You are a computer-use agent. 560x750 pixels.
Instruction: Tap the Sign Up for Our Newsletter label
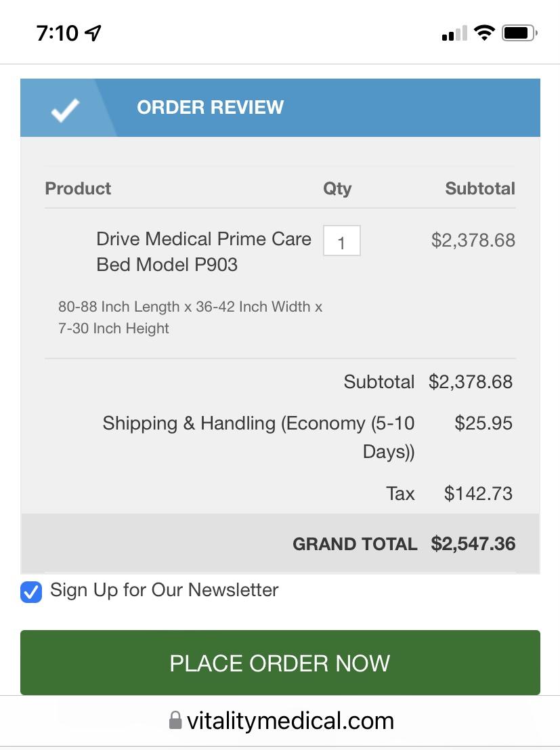coord(164,590)
